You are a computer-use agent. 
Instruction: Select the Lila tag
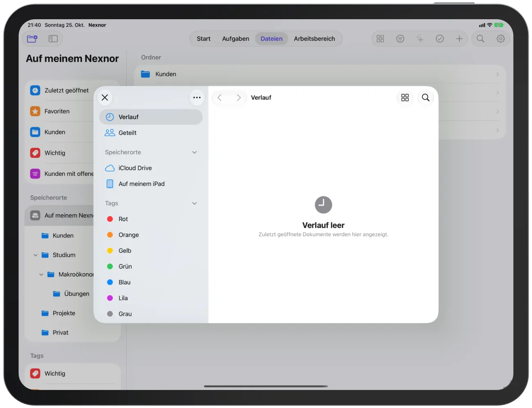tap(151, 298)
